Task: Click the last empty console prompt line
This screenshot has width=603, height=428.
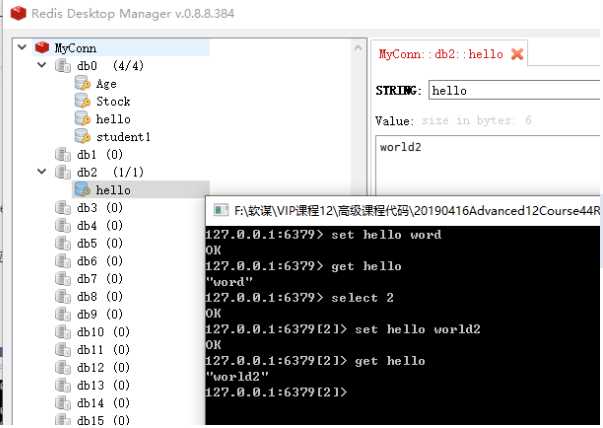Action: (277, 392)
